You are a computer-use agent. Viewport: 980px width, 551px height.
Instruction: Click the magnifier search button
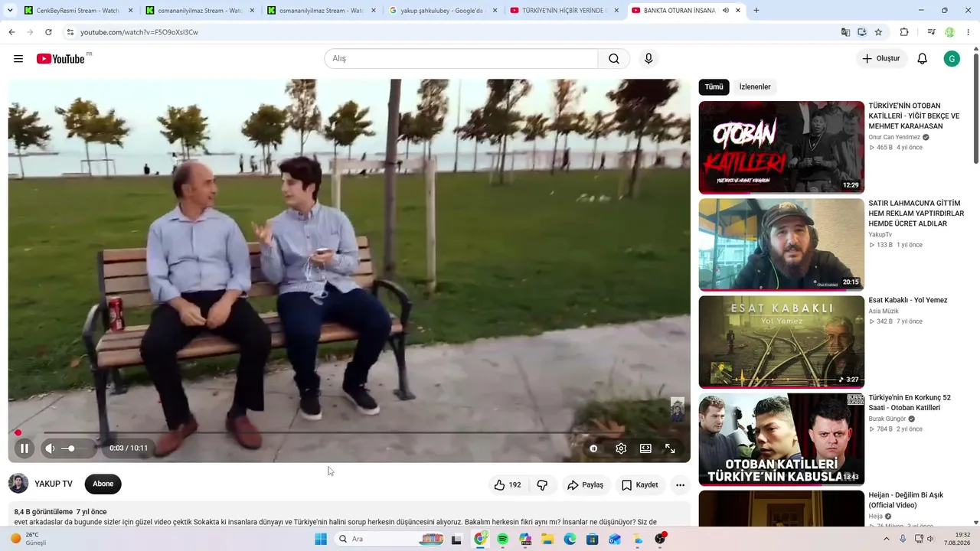[x=614, y=59]
